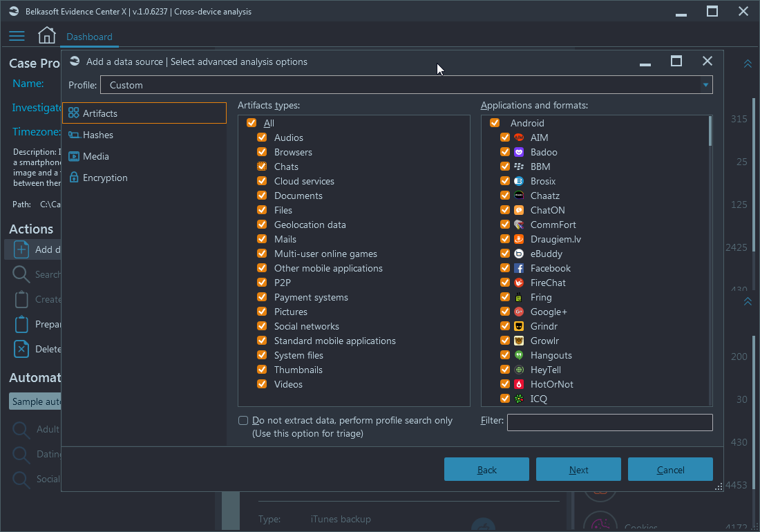The width and height of the screenshot is (760, 532).
Task: Close the add data source dialog
Action: coord(707,61)
